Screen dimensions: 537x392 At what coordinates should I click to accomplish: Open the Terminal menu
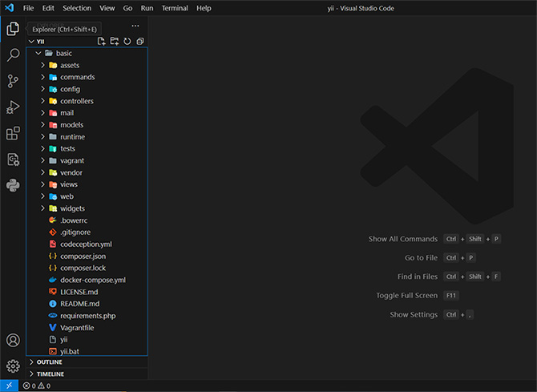175,8
